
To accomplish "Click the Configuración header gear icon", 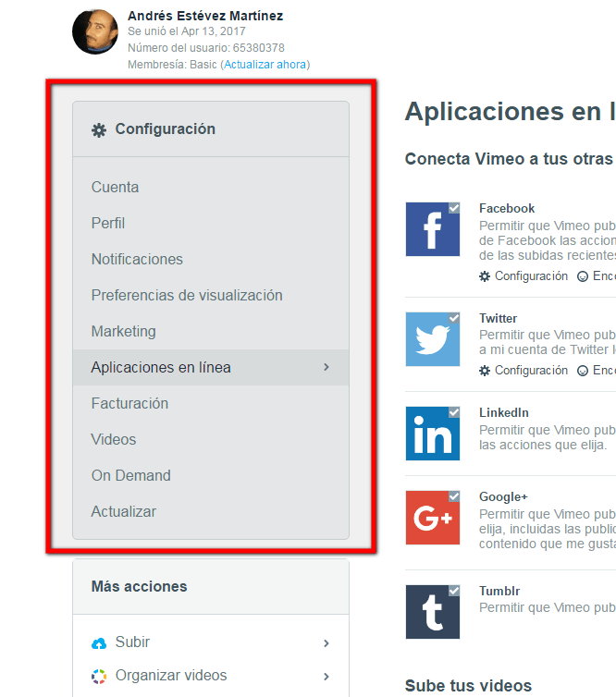I will 99,129.
